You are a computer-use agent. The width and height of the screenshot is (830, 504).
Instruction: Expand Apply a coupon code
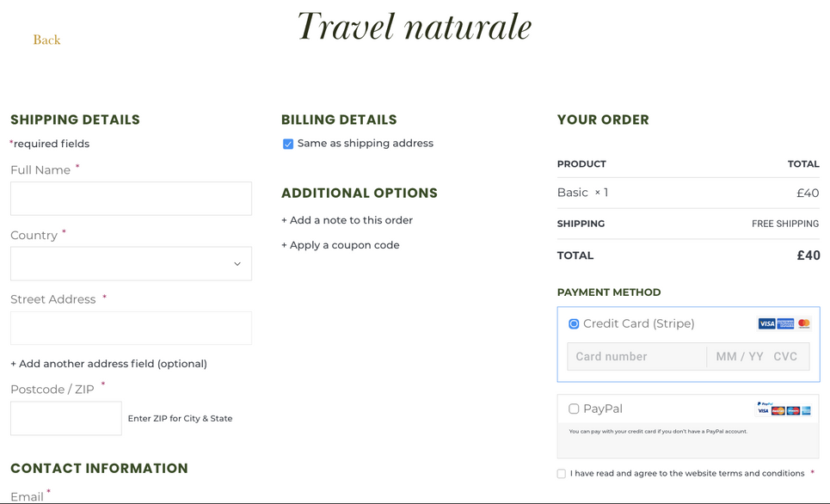[x=340, y=245]
